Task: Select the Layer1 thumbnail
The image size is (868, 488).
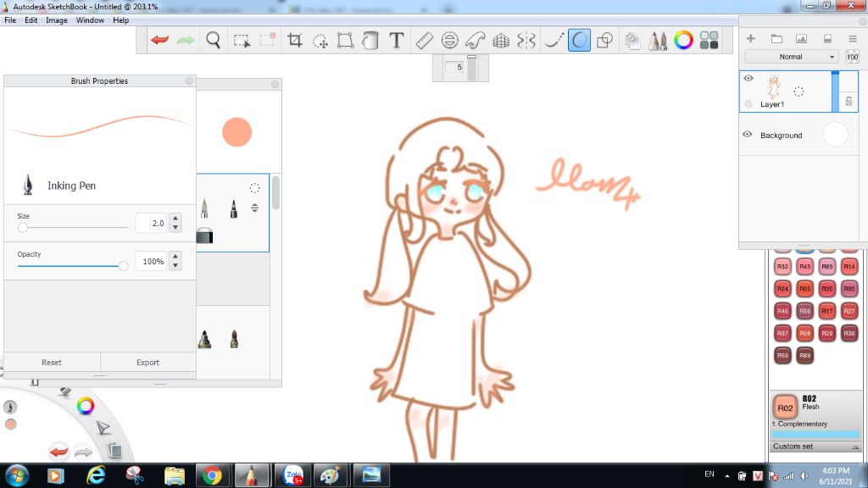Action: pos(774,87)
